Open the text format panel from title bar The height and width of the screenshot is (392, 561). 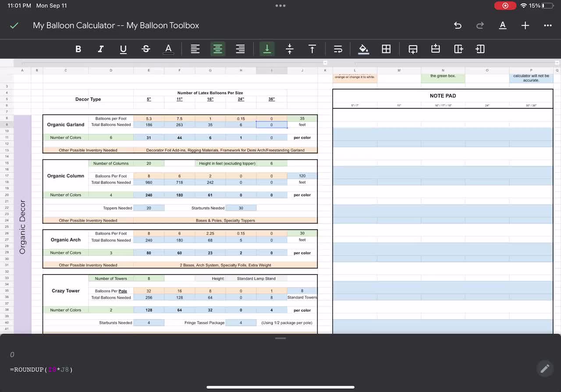(503, 25)
